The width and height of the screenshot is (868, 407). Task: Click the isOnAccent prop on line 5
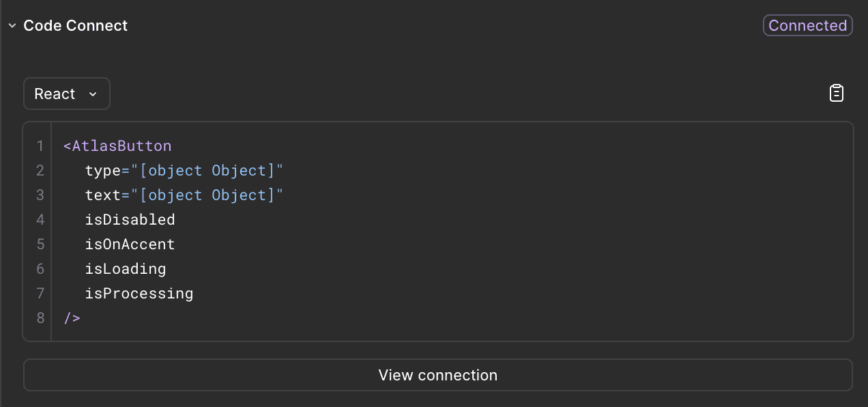point(130,244)
